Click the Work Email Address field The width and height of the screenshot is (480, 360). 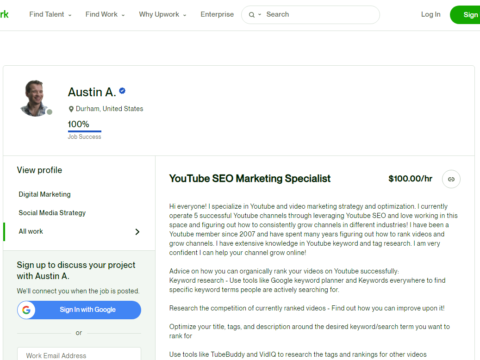pyautogui.click(x=79, y=354)
